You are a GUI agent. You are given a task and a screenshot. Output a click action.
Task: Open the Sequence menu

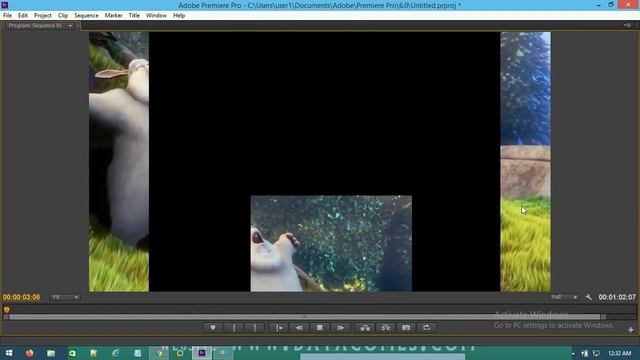point(86,16)
